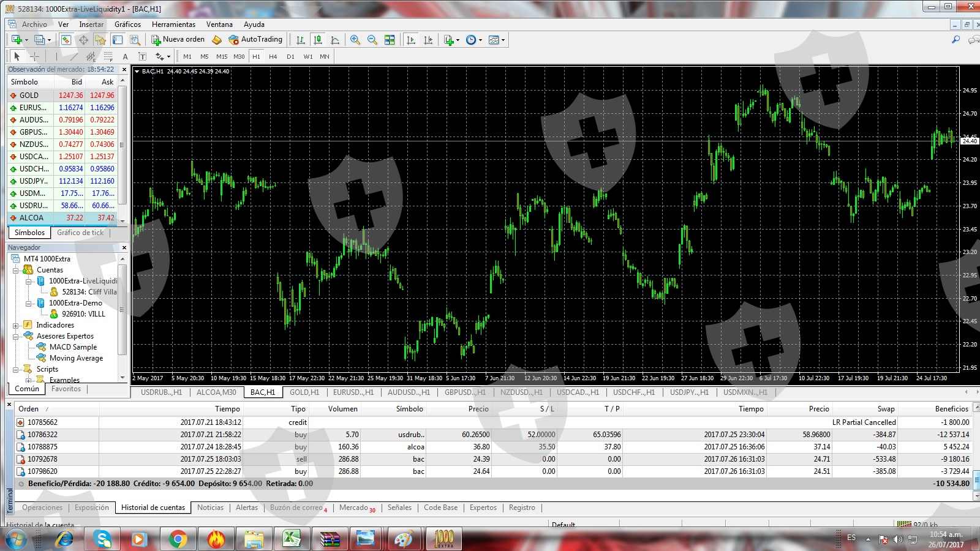The width and height of the screenshot is (980, 551).
Task: Click the Windows Start button
Action: 16,539
